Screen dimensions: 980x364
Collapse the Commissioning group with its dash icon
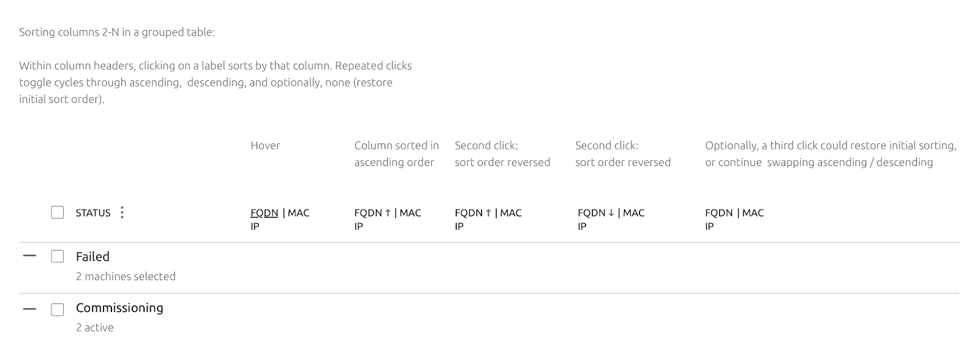pyautogui.click(x=29, y=309)
